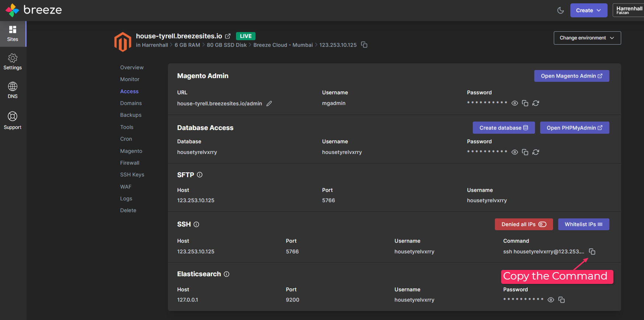Open the Harrenhall account menu

click(x=629, y=10)
